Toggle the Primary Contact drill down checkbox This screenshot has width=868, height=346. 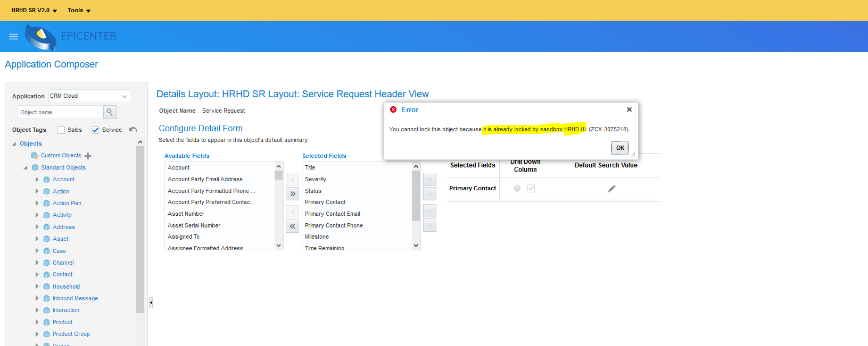tap(531, 189)
